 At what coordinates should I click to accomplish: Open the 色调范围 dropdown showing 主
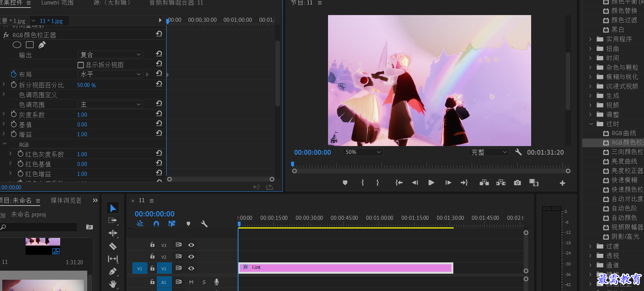point(110,104)
